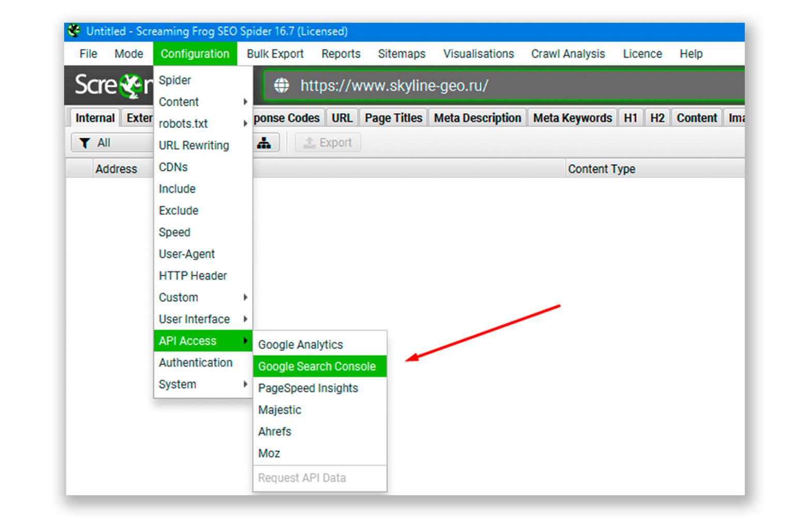Screen dimensions: 812x519
Task: Select HTTP Header configuration item
Action: (203, 275)
